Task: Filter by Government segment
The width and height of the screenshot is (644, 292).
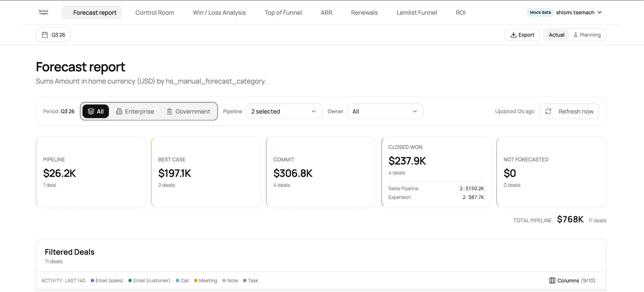Action: point(188,111)
